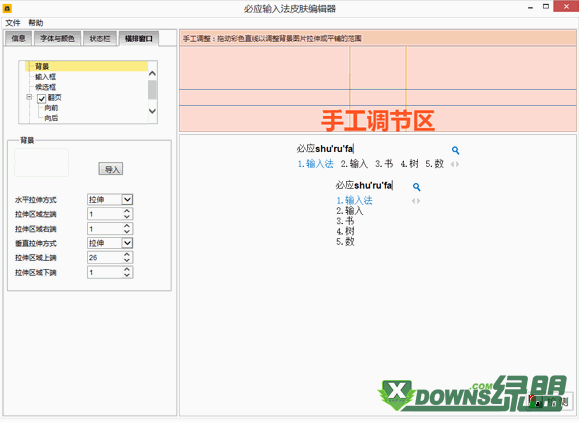Open the 水平拉伸方式 dropdown
Image resolution: width=579 pixels, height=422 pixels.
127,200
